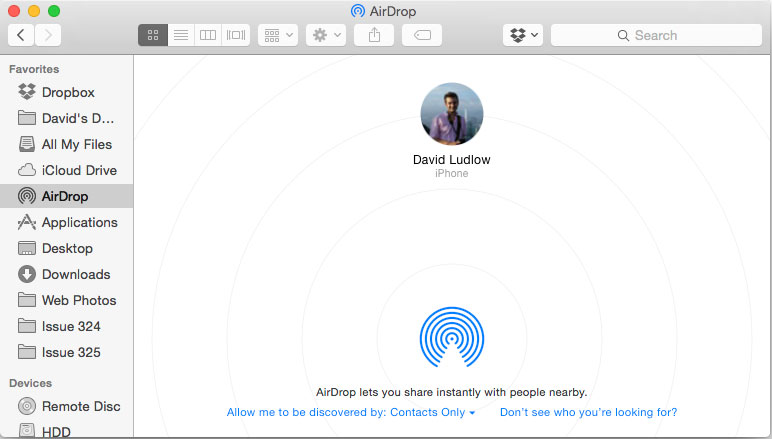Switch to column view

pos(208,35)
